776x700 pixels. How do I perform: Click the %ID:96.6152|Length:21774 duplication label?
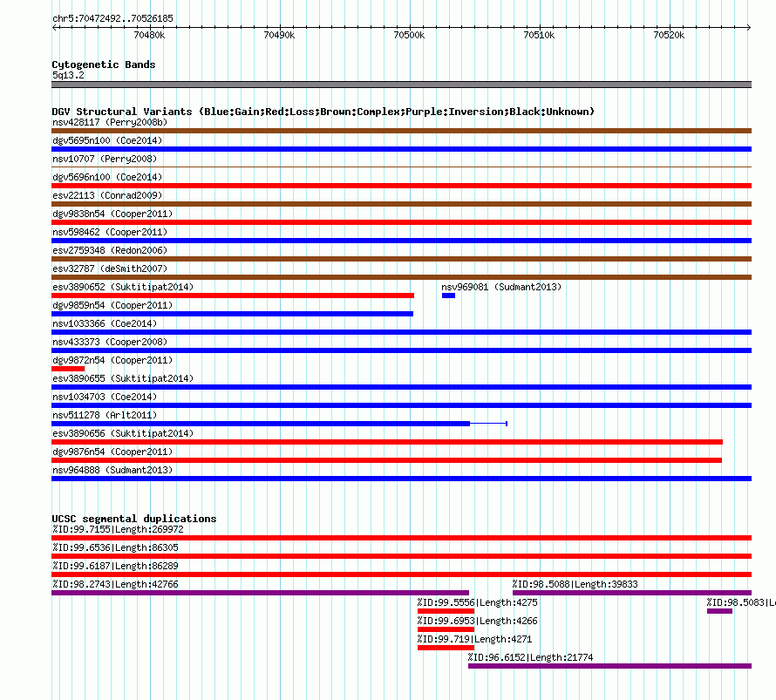tap(530, 657)
